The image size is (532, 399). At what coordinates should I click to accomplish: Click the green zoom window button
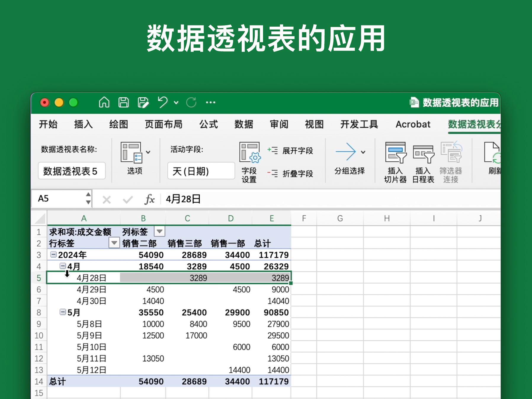point(73,102)
